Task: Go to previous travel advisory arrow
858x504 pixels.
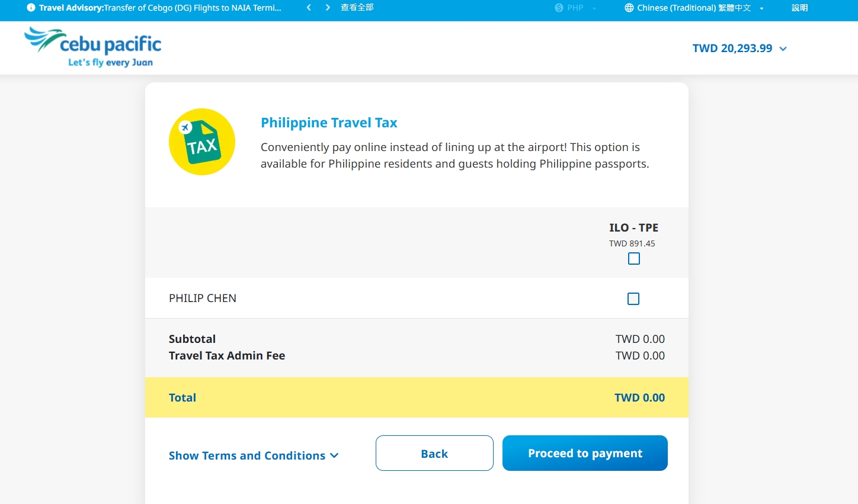Action: [309, 8]
